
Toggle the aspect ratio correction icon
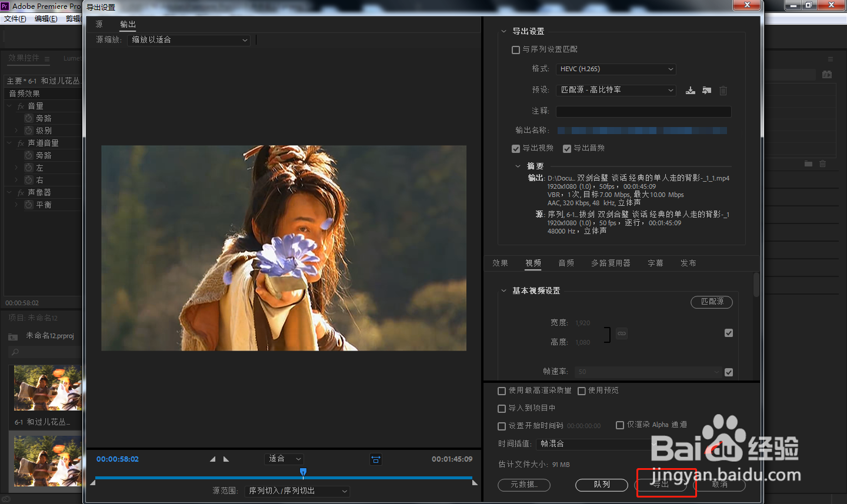(x=376, y=459)
